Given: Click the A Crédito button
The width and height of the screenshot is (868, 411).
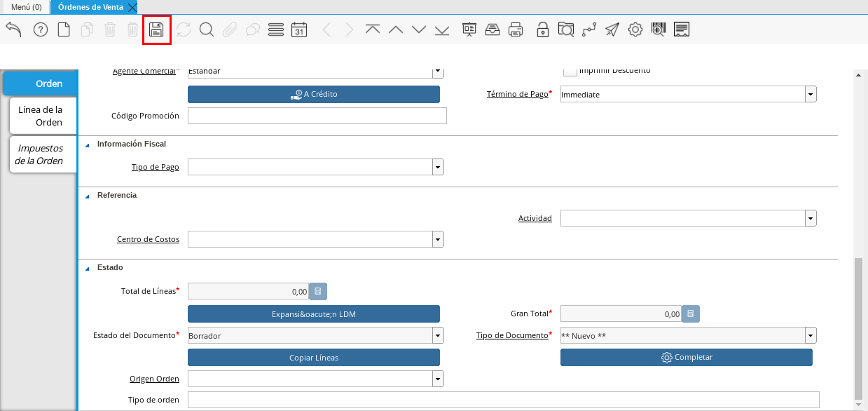Looking at the screenshot, I should 314,94.
